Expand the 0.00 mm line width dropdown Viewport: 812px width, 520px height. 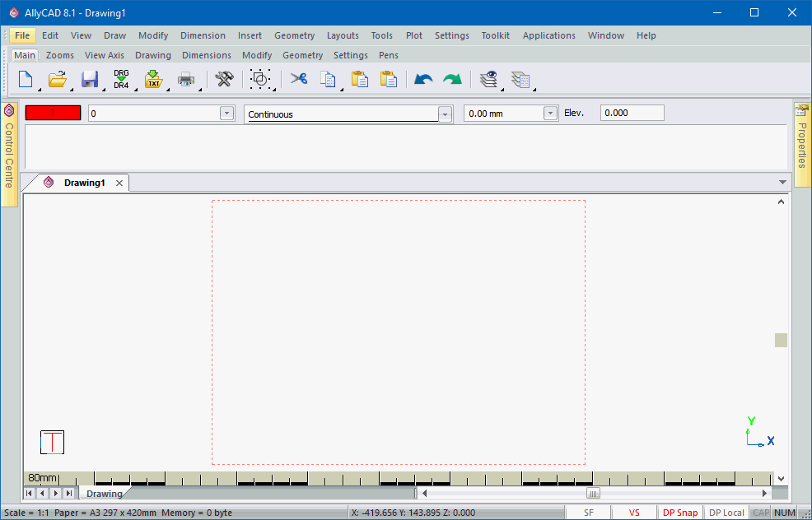[550, 114]
